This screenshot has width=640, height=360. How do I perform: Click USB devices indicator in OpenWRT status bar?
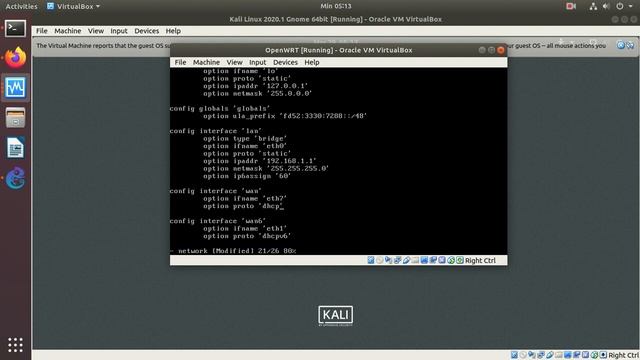click(406, 260)
